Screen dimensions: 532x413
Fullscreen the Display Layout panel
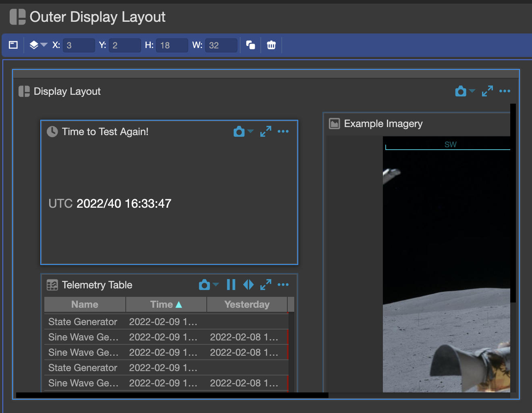(487, 91)
